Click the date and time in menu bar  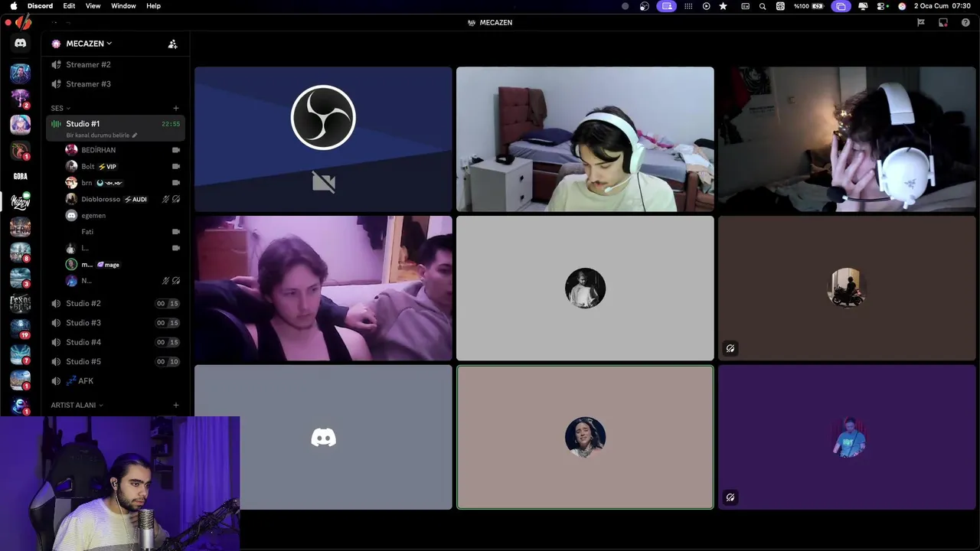click(x=942, y=6)
